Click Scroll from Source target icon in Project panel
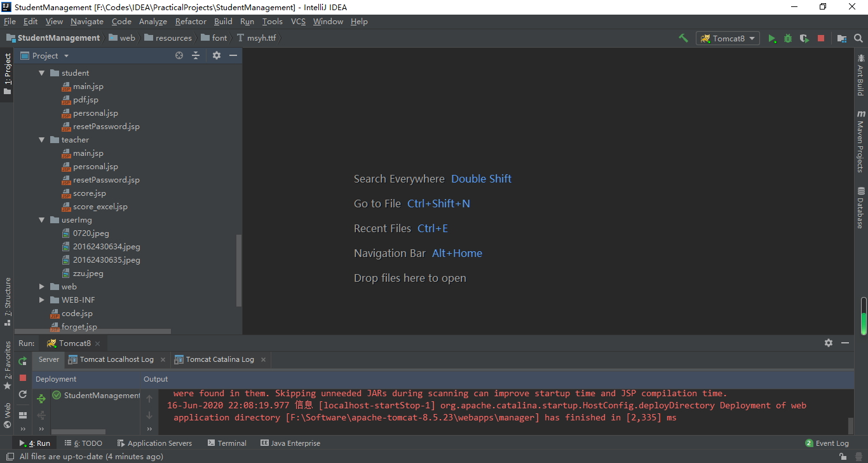 coord(179,55)
